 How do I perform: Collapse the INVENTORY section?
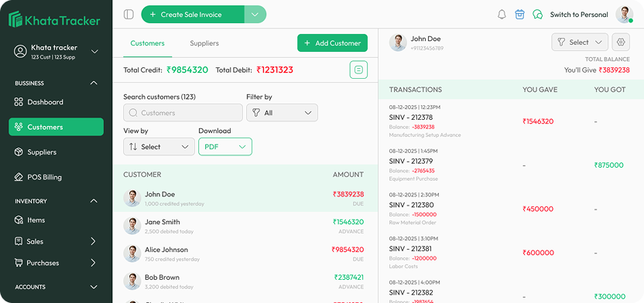(94, 201)
